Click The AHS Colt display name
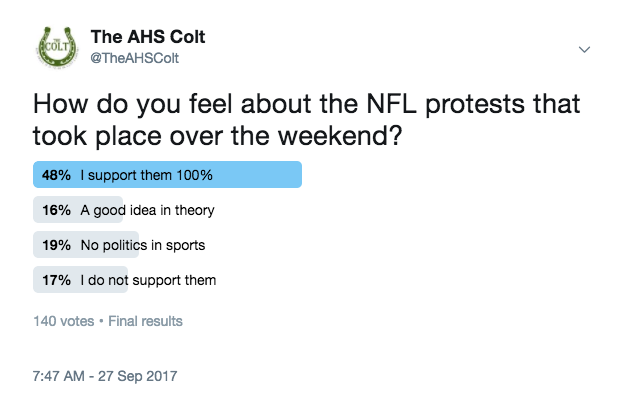This screenshot has width=625, height=398. (148, 37)
